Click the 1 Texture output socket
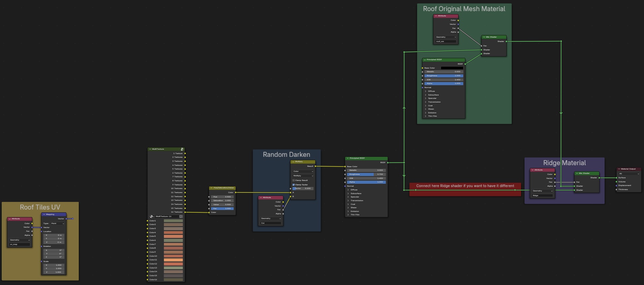 [185, 153]
